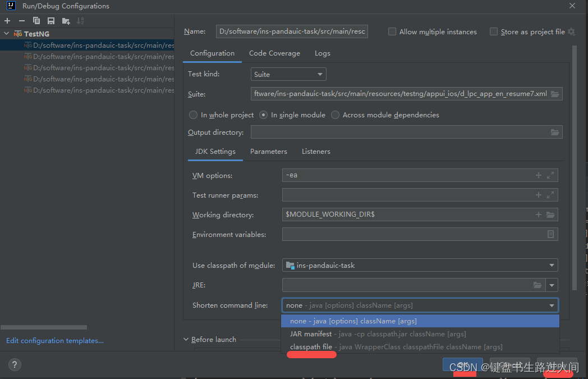Screen dimensions: 588x379
Task: Expand the Before launch section
Action: 186,339
